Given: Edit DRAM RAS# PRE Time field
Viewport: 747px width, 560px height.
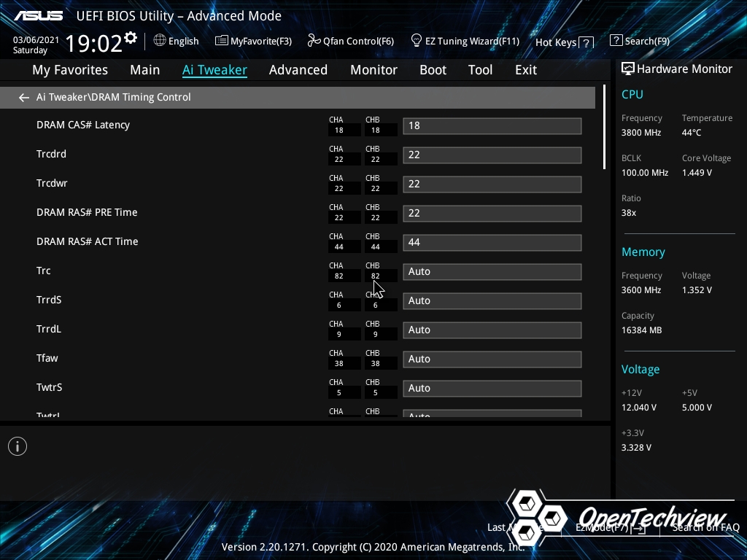Looking at the screenshot, I should [x=492, y=213].
